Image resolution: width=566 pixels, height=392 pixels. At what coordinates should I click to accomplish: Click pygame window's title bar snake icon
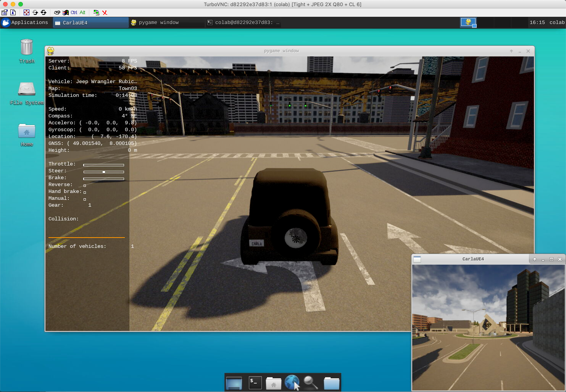coord(50,51)
